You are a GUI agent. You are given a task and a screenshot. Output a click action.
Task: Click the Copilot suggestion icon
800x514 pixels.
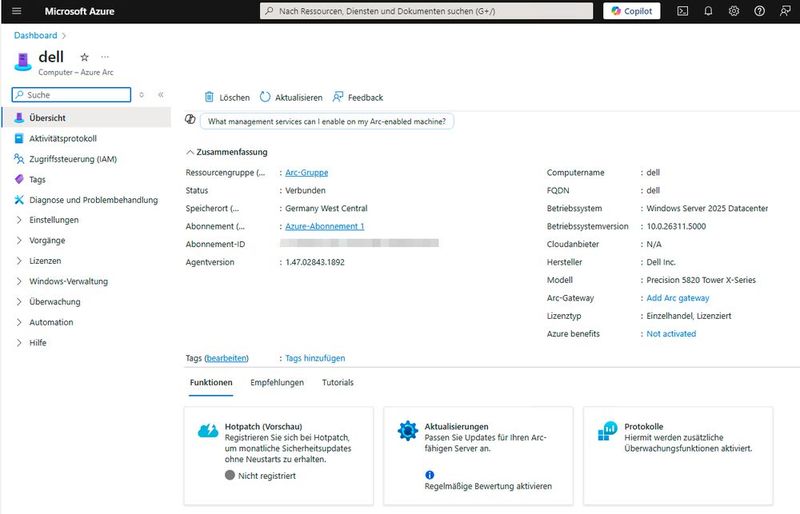tap(190, 119)
